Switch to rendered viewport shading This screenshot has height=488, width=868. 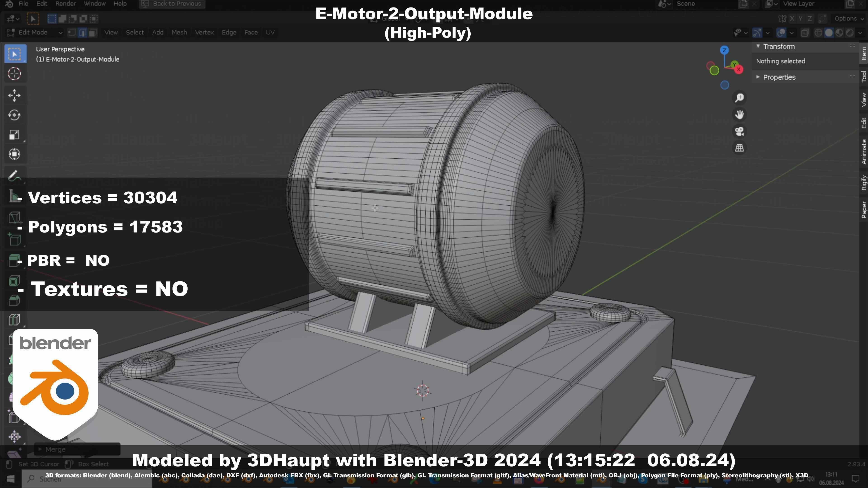[x=850, y=33]
